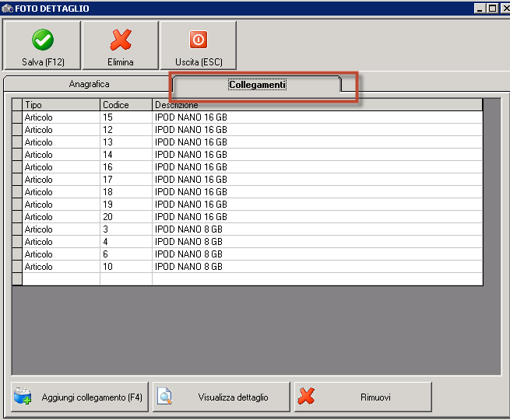The image size is (510, 420).
Task: Click Codice cell with value 3
Action: pos(126,229)
